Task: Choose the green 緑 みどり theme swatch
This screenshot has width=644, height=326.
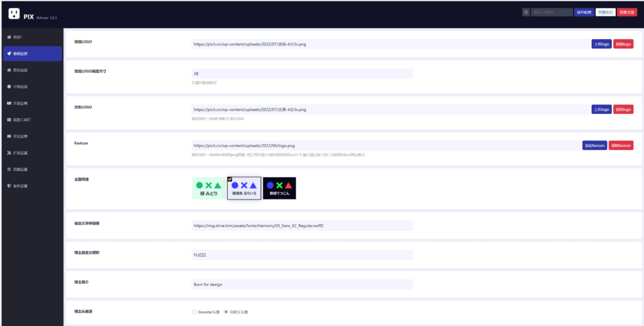Action: coord(208,188)
